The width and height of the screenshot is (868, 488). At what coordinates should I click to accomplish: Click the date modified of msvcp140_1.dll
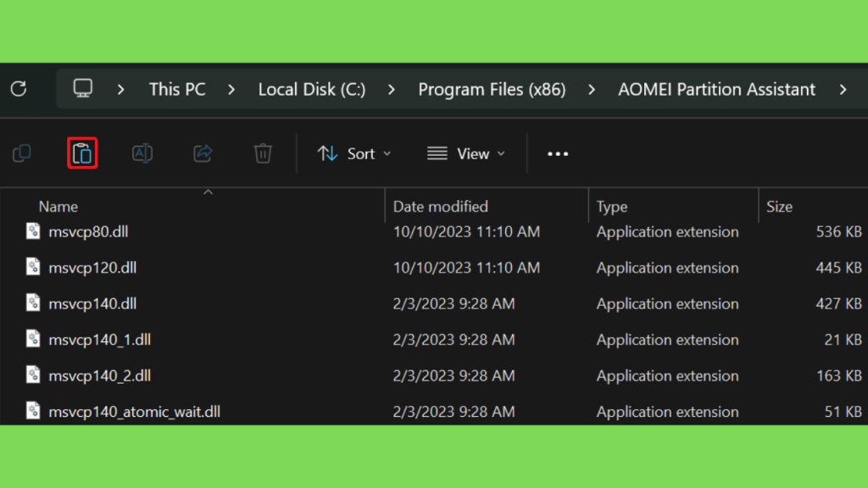point(454,339)
